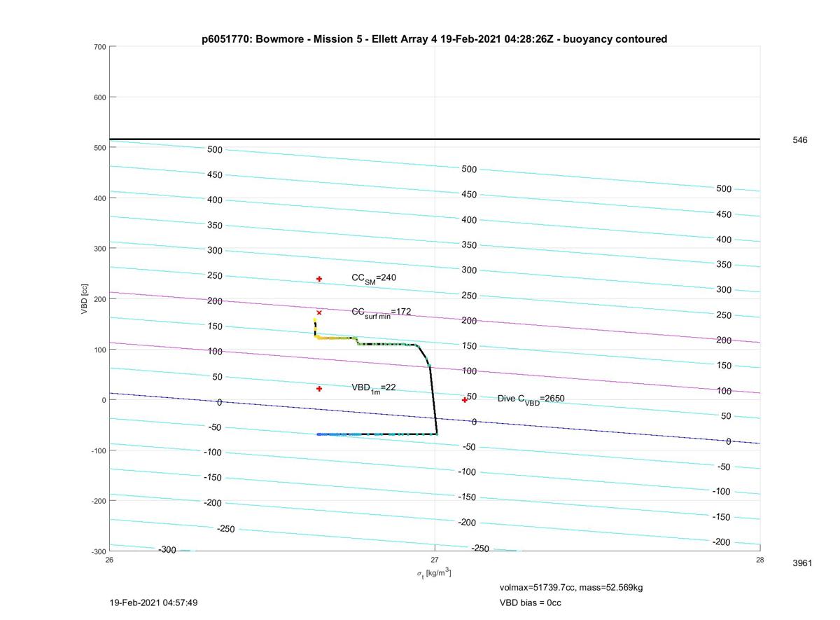Click the red plus marker beside Dive C VBD

tap(464, 400)
